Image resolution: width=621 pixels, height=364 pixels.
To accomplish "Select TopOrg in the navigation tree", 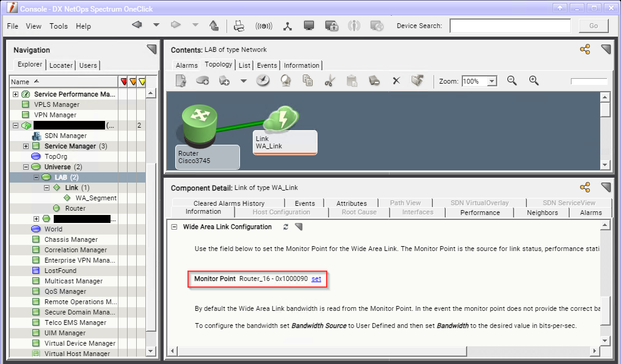I will (56, 156).
